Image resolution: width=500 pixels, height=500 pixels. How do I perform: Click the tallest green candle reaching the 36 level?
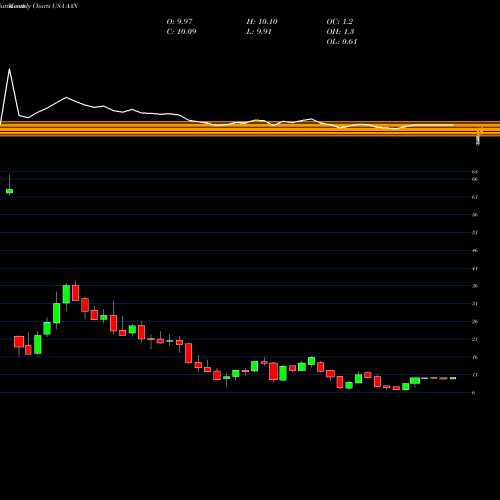coord(66,294)
